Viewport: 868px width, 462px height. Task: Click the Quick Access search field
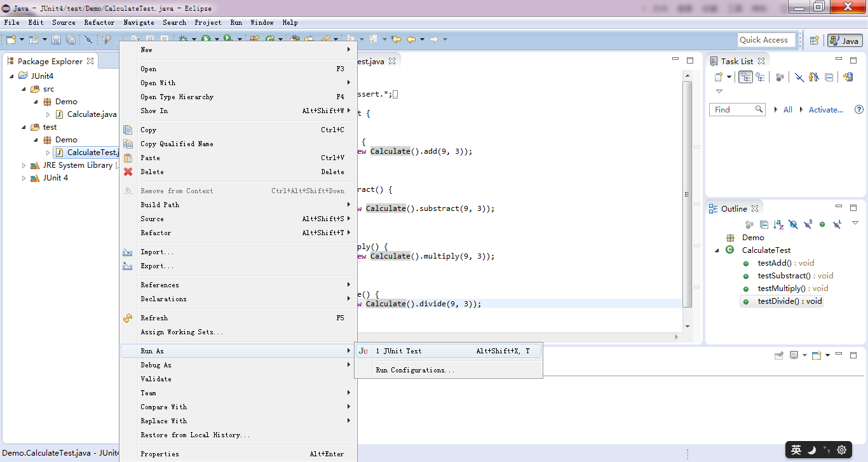[x=766, y=40]
